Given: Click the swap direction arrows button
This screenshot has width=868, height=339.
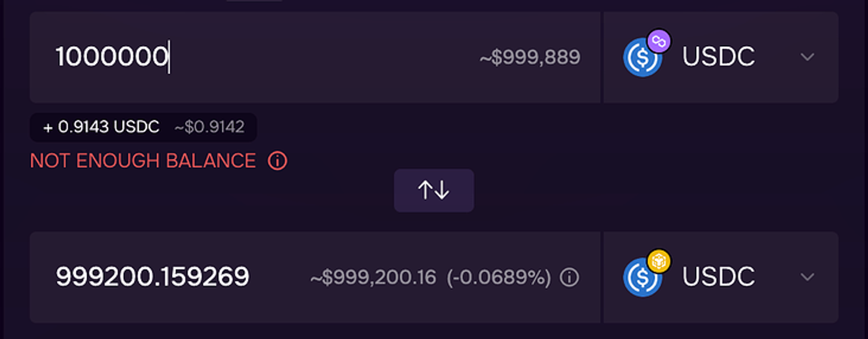Looking at the screenshot, I should click(x=434, y=190).
